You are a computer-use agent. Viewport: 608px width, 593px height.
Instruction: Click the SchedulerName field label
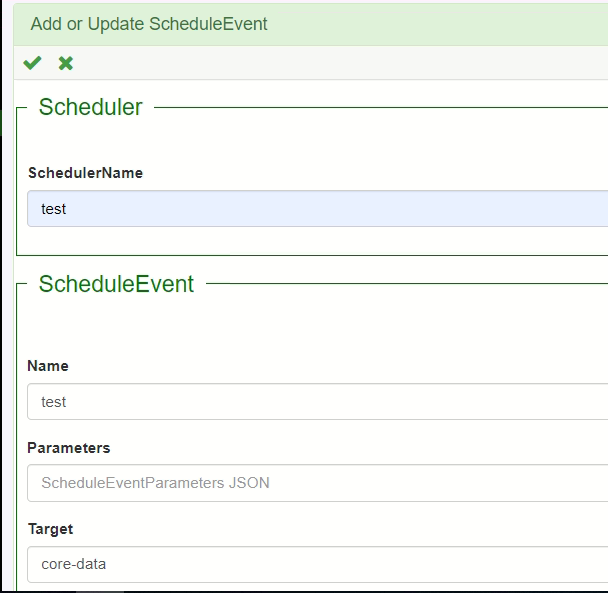(85, 173)
